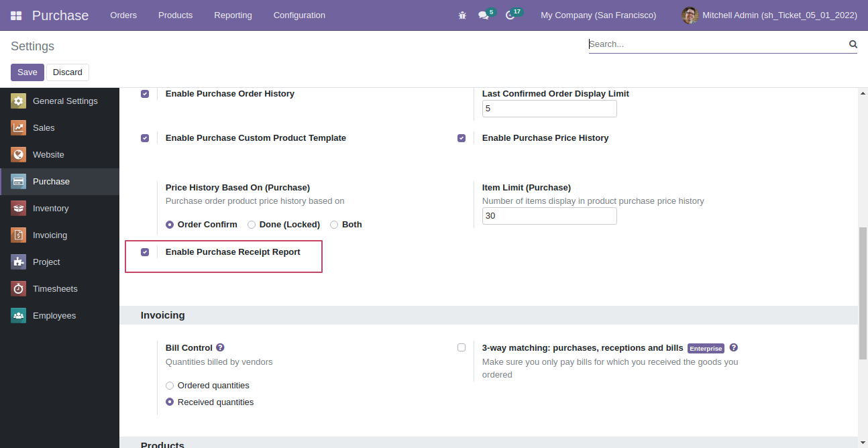Click the Website globe icon in sidebar
Screen dimensions: 868x448
click(18, 155)
